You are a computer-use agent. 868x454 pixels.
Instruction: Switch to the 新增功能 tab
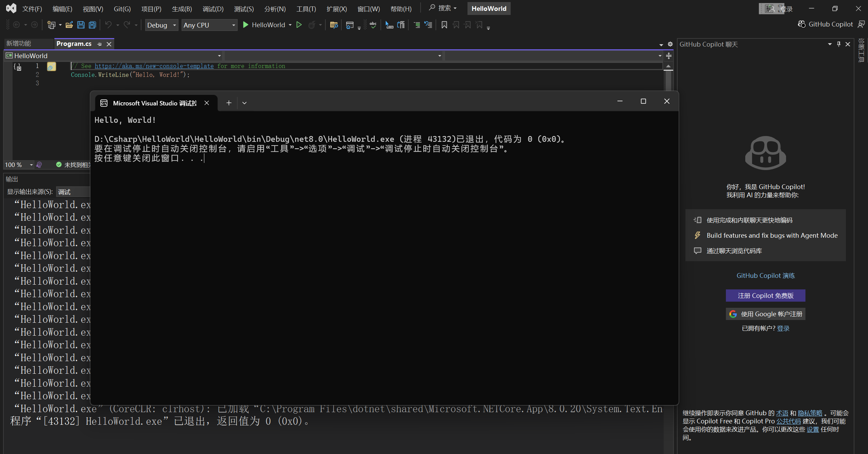(x=19, y=43)
